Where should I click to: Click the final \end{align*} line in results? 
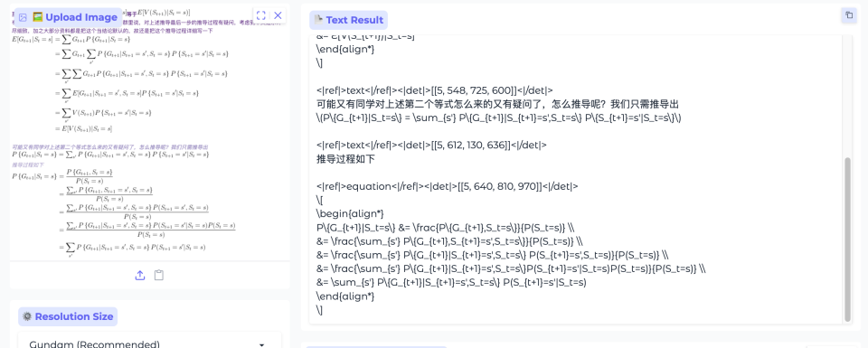(345, 296)
